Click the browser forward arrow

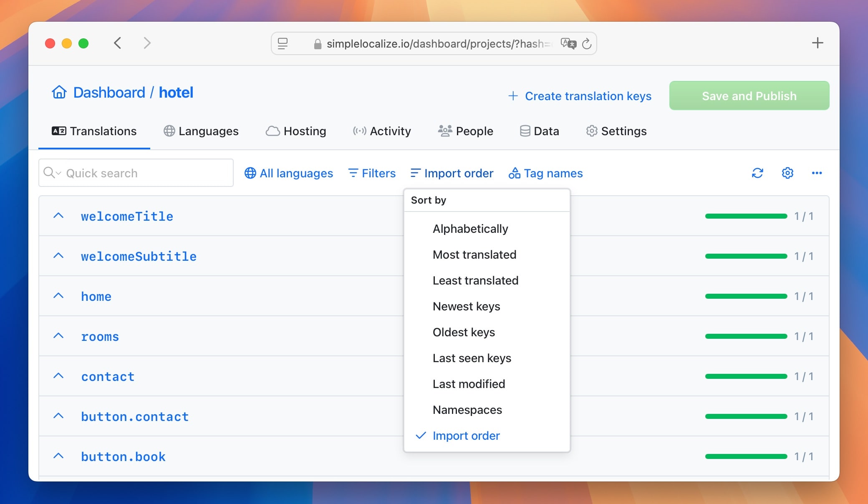point(147,43)
